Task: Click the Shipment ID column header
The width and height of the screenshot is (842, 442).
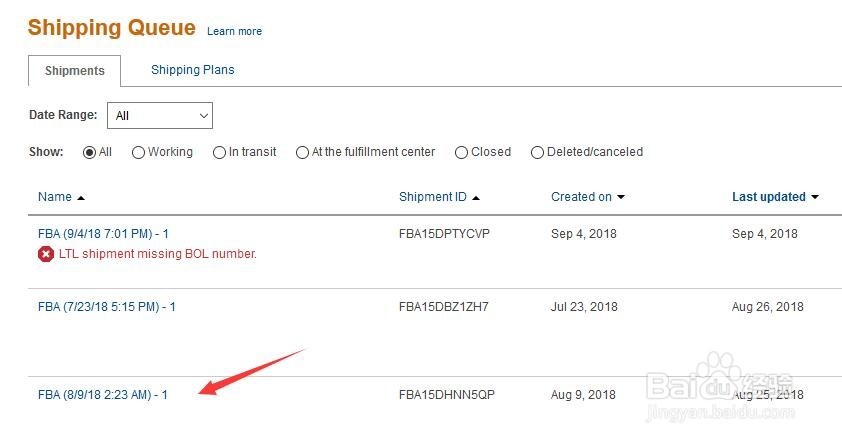Action: coord(433,197)
